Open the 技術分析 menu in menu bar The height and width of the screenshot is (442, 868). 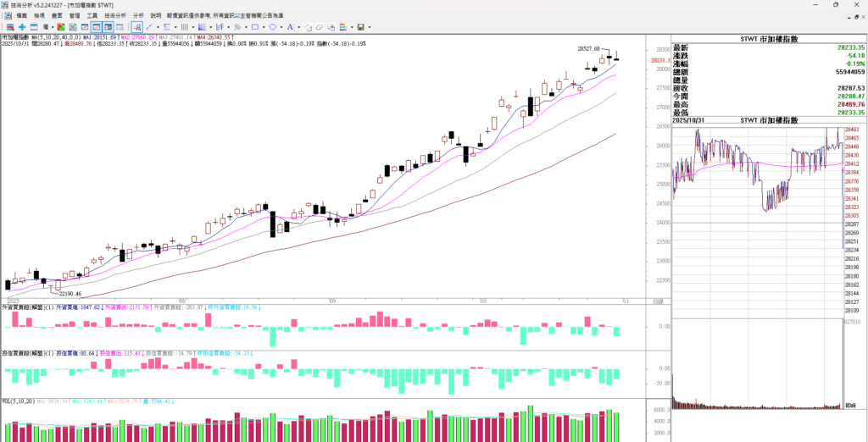tap(115, 15)
